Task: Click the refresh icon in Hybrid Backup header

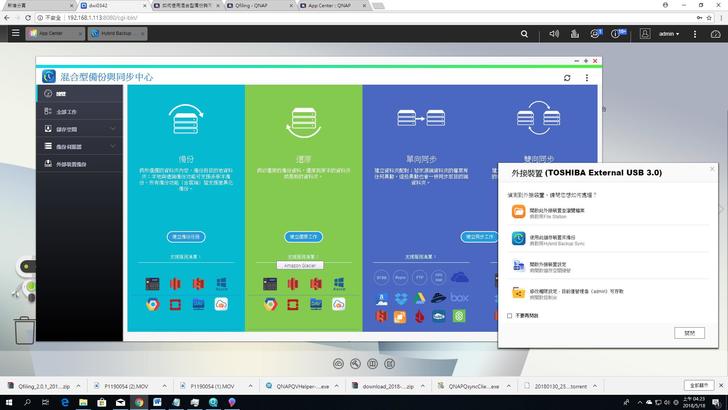Action: point(567,77)
